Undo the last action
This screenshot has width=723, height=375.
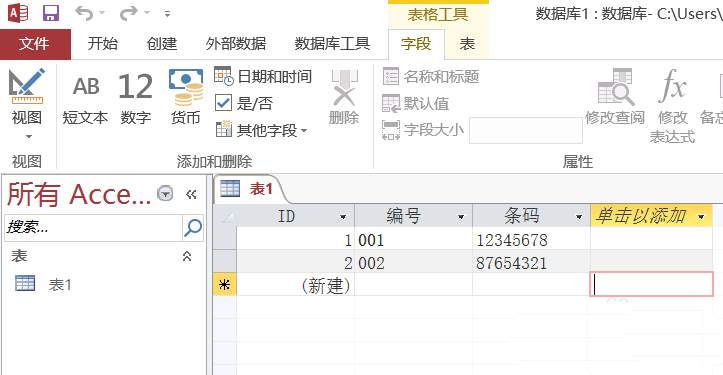click(84, 13)
